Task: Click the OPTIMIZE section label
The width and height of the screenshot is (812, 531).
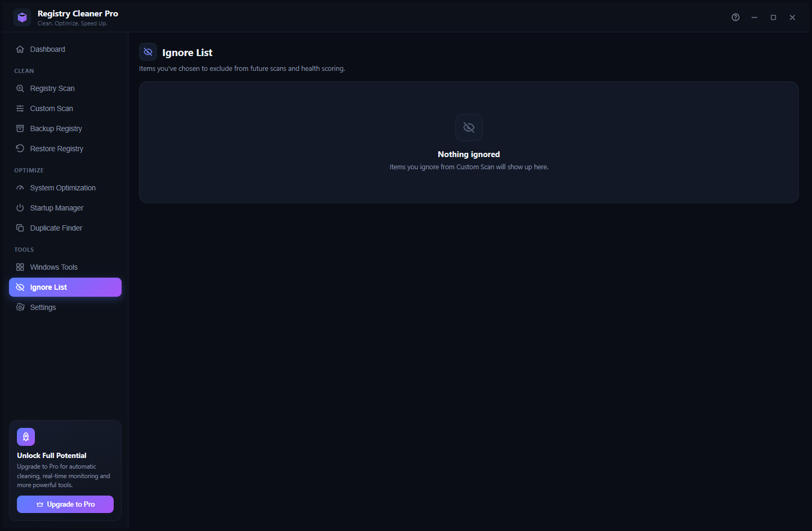Action: [29, 170]
